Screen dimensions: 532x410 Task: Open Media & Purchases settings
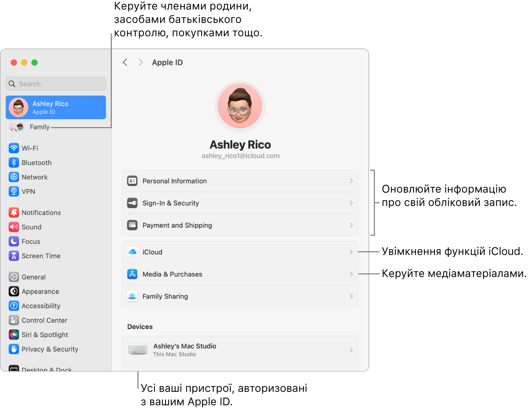point(240,274)
